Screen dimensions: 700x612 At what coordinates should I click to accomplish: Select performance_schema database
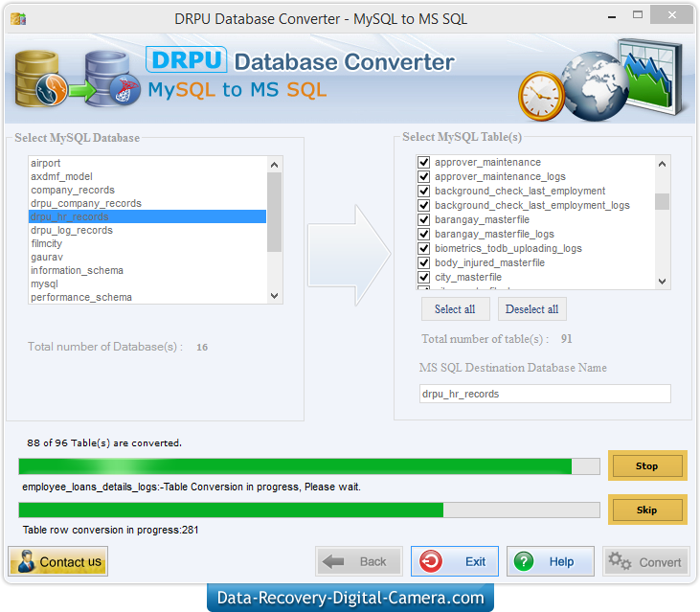147,297
